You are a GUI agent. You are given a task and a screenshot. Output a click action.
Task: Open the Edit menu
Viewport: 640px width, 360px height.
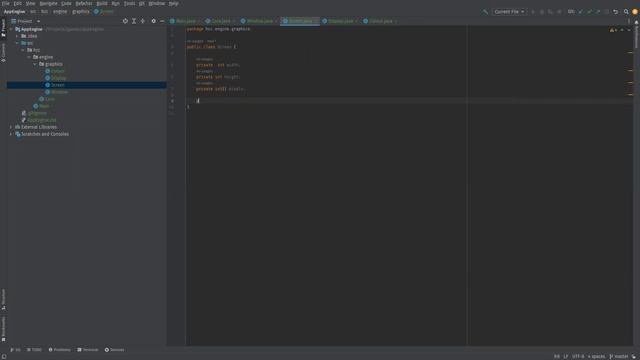pos(18,3)
